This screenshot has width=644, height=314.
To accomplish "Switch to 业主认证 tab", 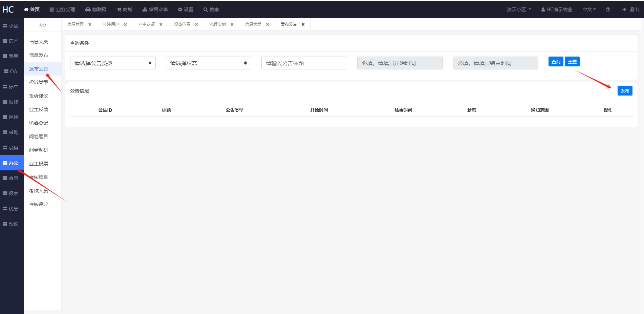I will point(147,24).
